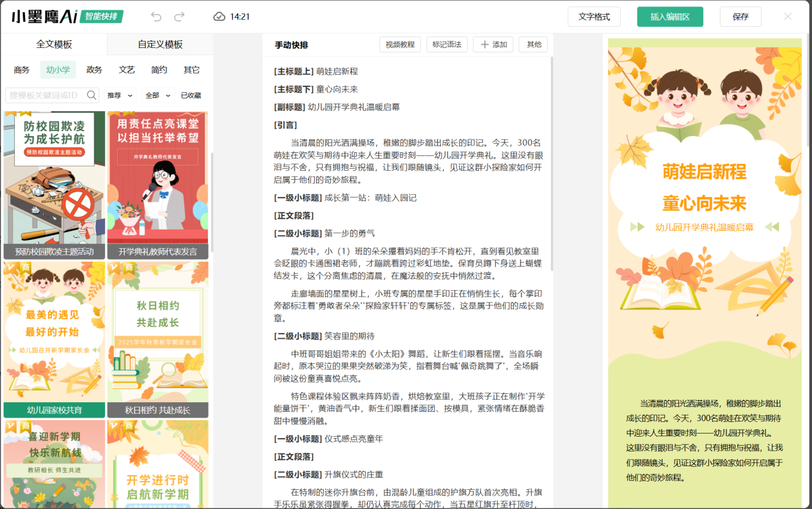Select the 商务 category filter
The image size is (812, 509).
coord(22,70)
